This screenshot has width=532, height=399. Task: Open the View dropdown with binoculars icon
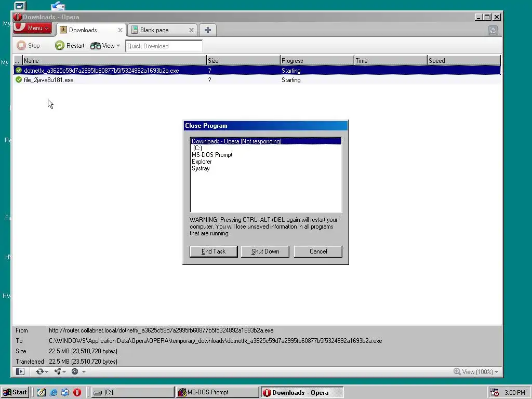pos(105,46)
